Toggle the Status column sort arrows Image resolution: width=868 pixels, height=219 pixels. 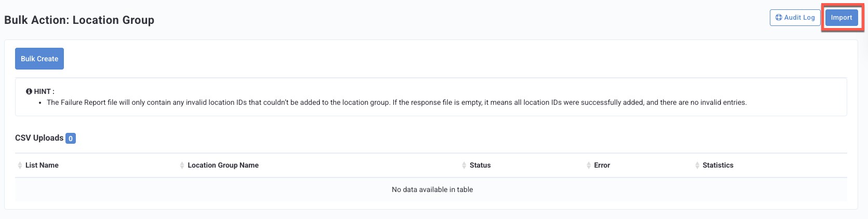click(464, 166)
